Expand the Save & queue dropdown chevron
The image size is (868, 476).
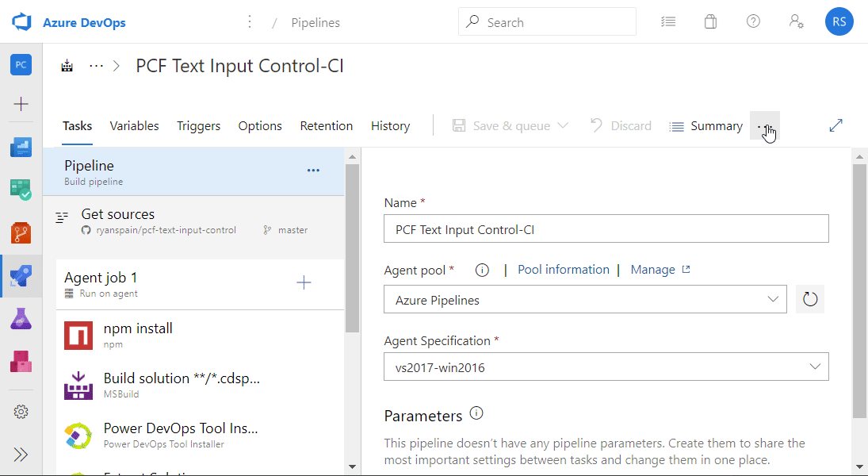click(x=563, y=126)
